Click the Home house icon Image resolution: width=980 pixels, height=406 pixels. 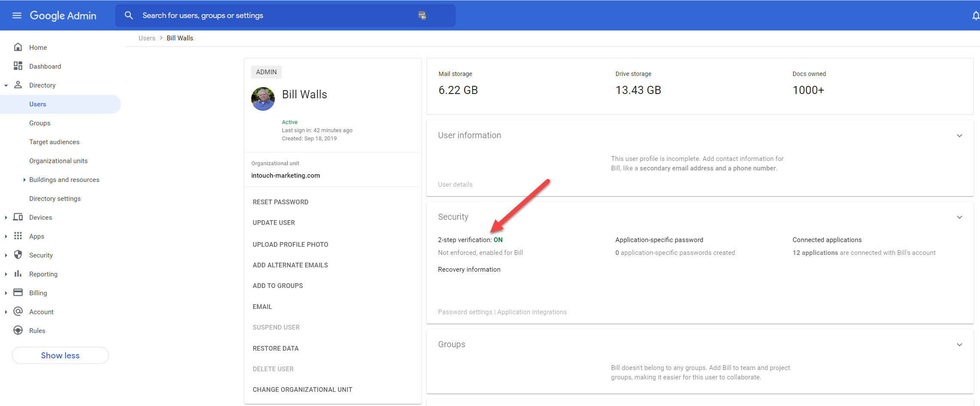click(18, 47)
